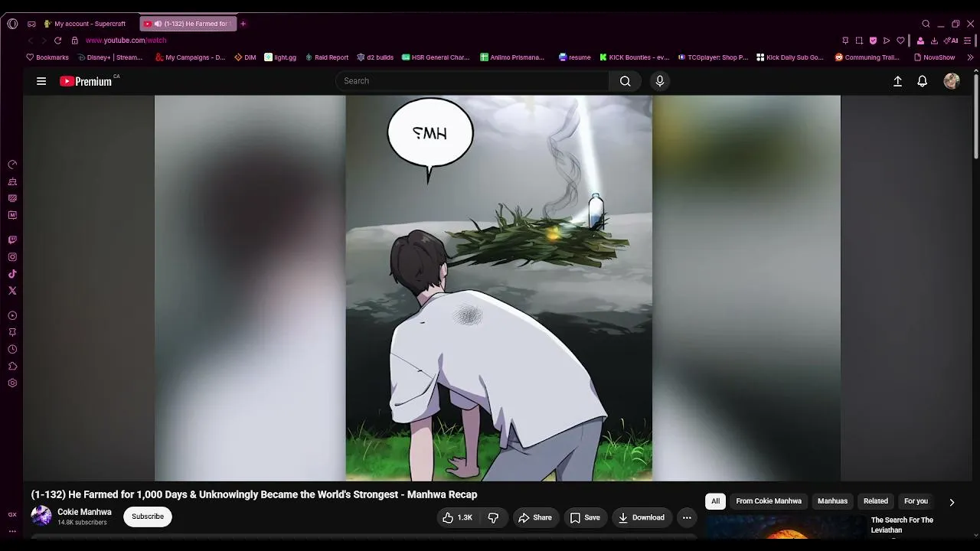
Task: Open Twitch in the Opera sidebar
Action: click(x=12, y=240)
